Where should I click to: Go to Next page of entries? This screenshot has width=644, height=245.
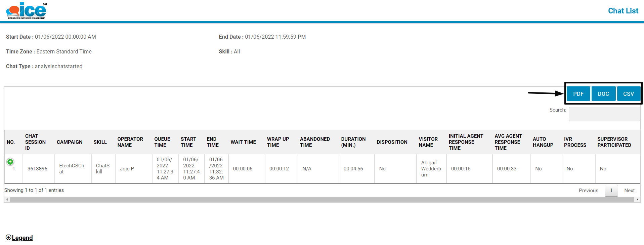[629, 191]
